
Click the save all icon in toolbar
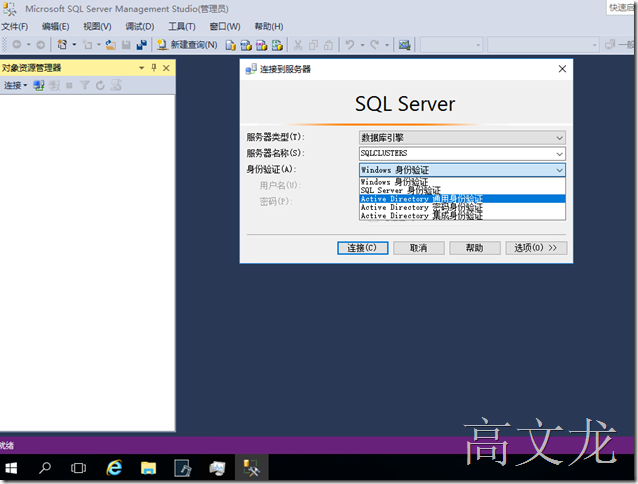tap(142, 45)
